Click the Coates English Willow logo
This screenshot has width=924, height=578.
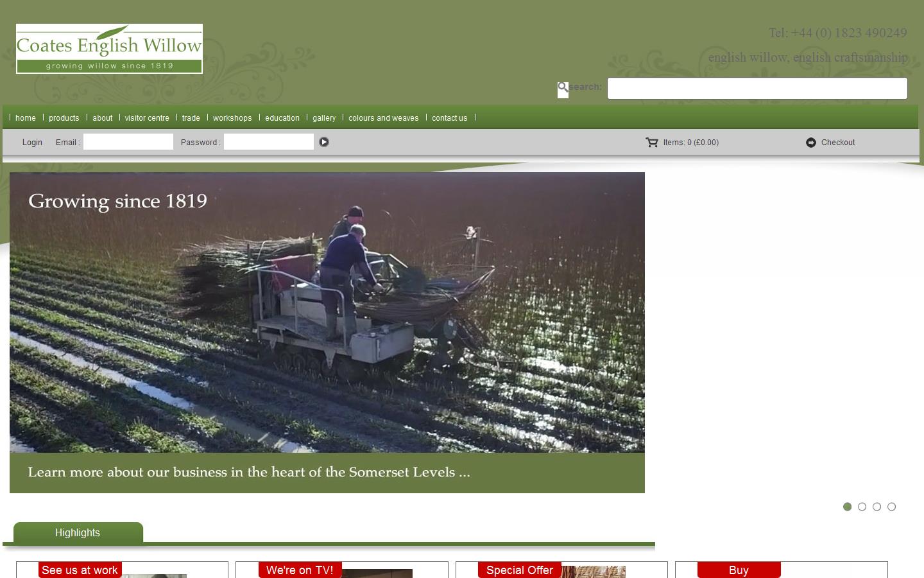point(109,48)
